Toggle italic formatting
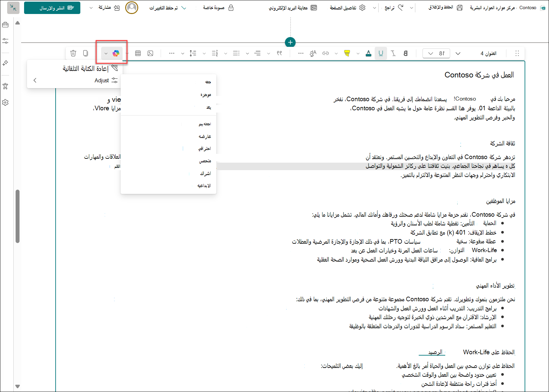The image size is (549, 392). pos(393,53)
